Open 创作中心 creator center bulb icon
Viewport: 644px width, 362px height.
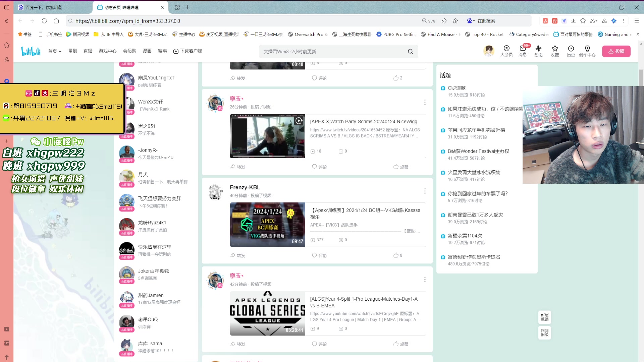587,51
